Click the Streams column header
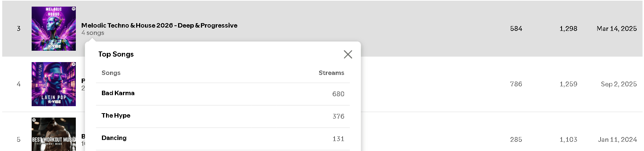Image resolution: width=644 pixels, height=151 pixels. click(331, 73)
